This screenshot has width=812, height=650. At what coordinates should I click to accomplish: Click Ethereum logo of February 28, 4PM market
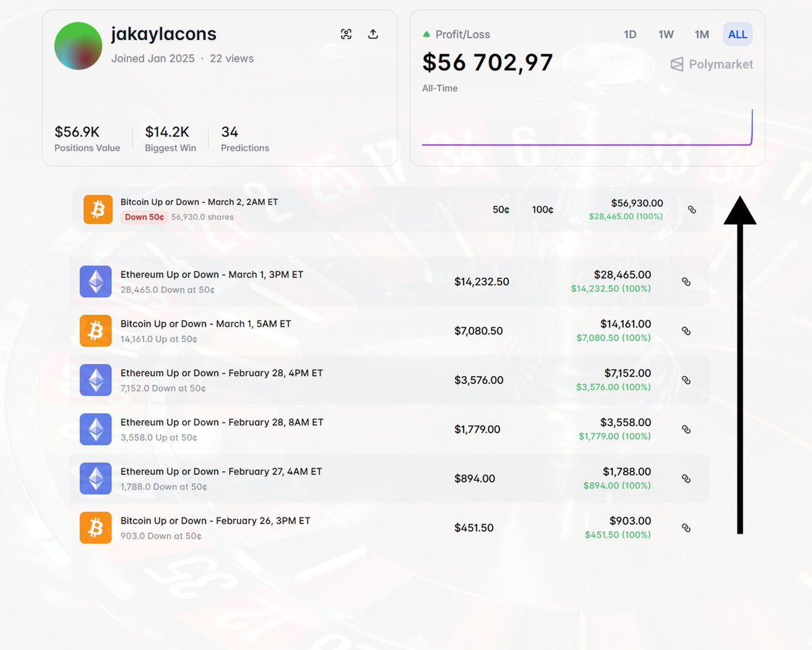[95, 380]
